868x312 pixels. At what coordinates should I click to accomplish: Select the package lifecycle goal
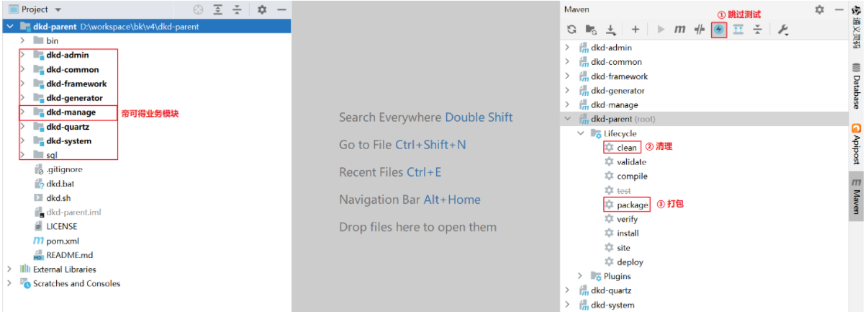click(x=632, y=205)
